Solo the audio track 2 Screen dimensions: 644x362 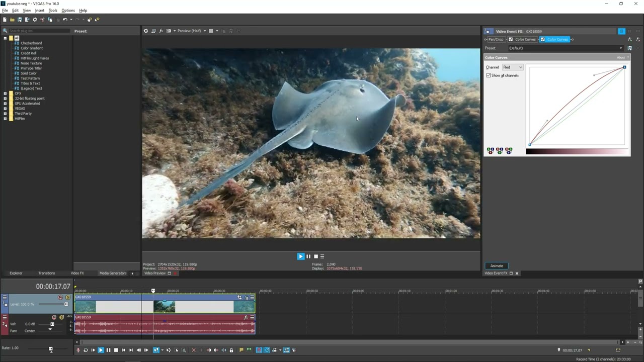click(x=62, y=317)
